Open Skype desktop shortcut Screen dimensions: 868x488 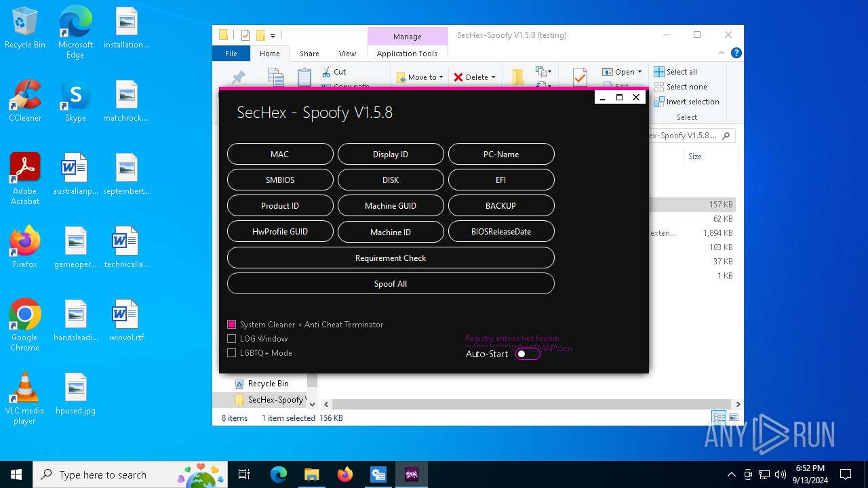75,102
